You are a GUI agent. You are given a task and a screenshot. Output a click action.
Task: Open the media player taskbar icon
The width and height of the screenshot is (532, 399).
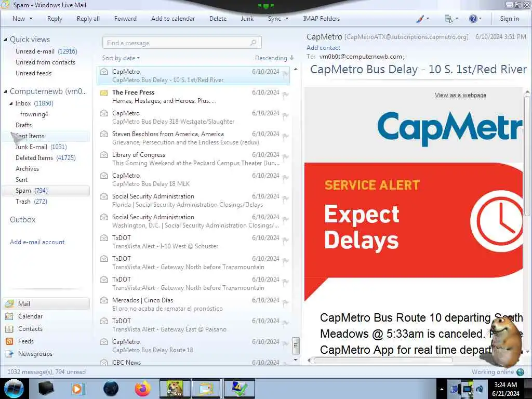coord(78,389)
